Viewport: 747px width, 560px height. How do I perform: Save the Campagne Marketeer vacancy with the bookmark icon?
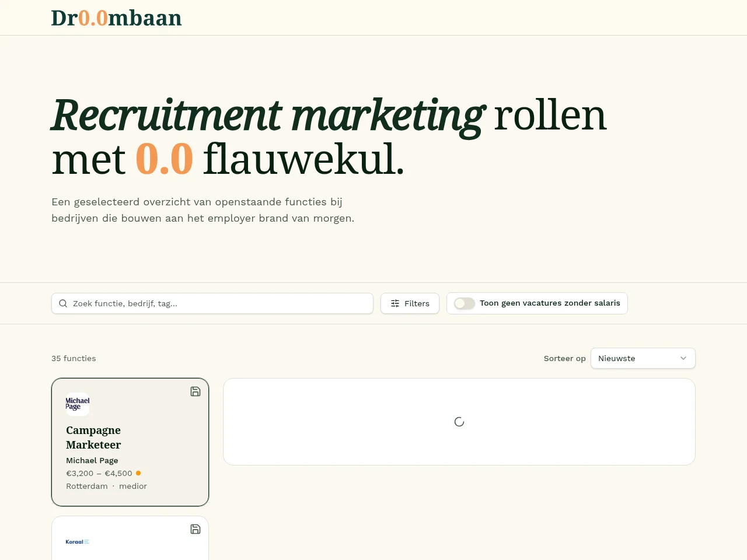point(196,391)
